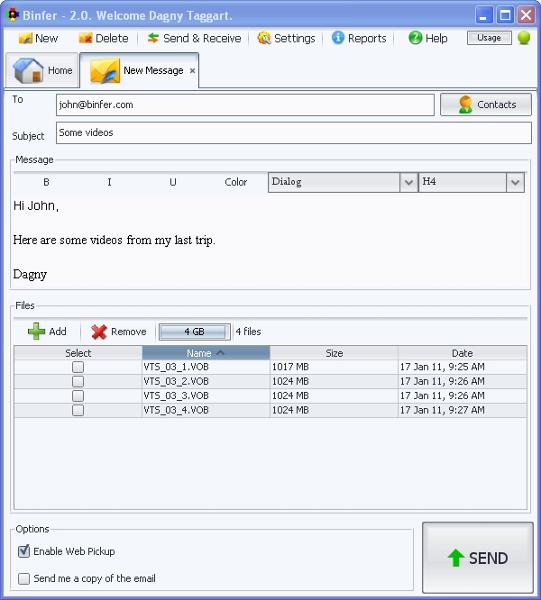The height and width of the screenshot is (600, 541).
Task: Click the New toolbar icon
Action: tap(25, 38)
